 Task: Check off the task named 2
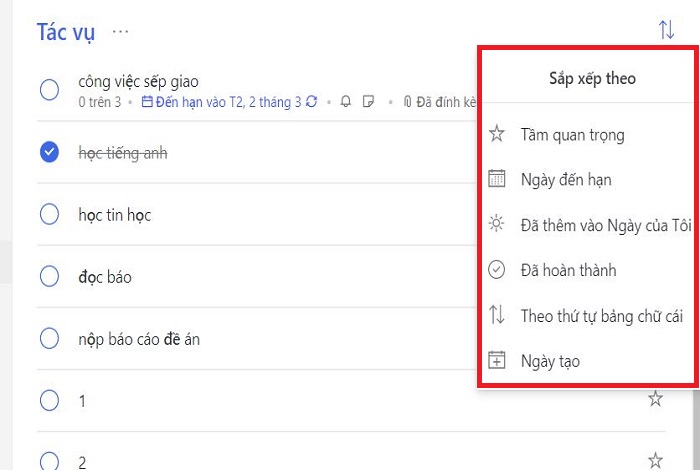tap(49, 461)
